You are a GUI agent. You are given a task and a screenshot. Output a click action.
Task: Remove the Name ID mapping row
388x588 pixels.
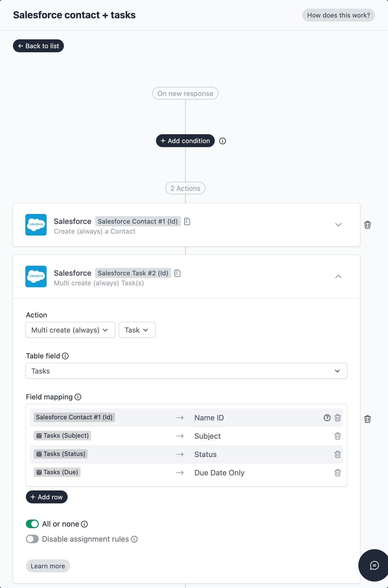338,418
